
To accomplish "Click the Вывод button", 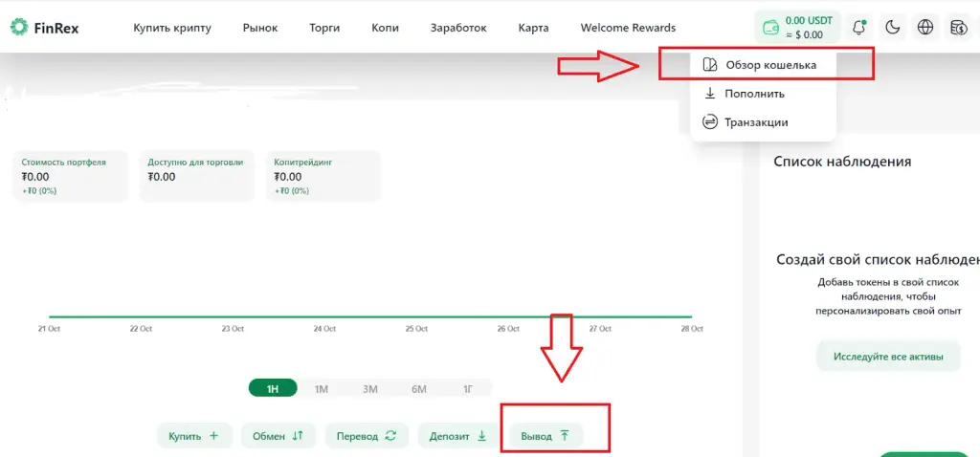I will click(x=546, y=436).
